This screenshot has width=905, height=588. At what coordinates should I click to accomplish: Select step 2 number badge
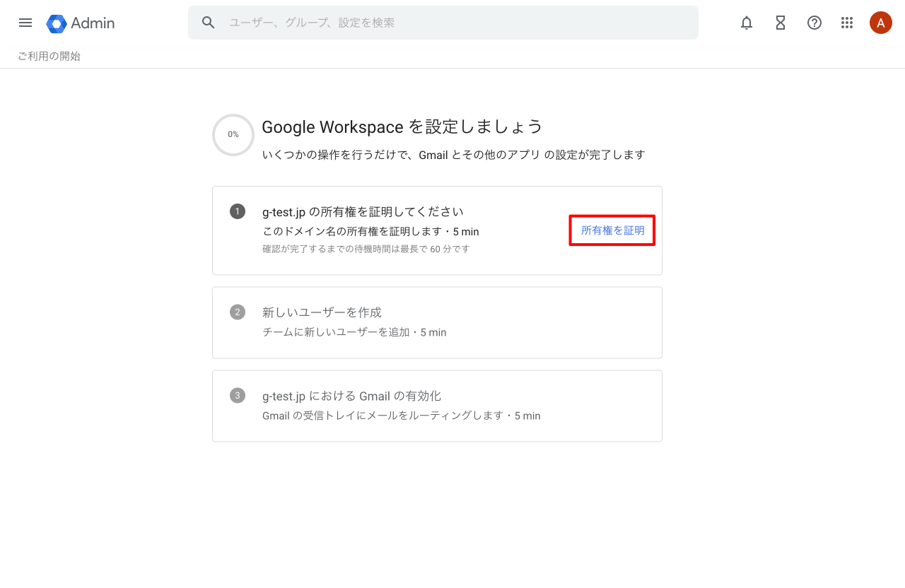coord(238,312)
